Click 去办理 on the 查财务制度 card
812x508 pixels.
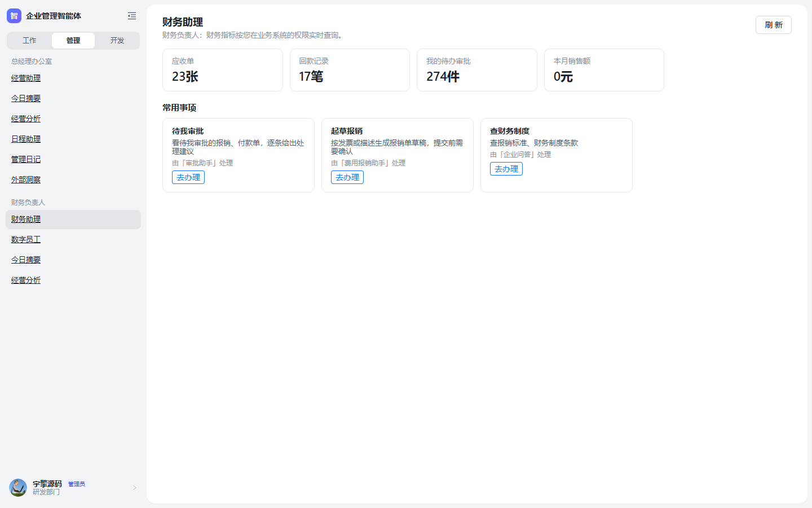tap(506, 169)
